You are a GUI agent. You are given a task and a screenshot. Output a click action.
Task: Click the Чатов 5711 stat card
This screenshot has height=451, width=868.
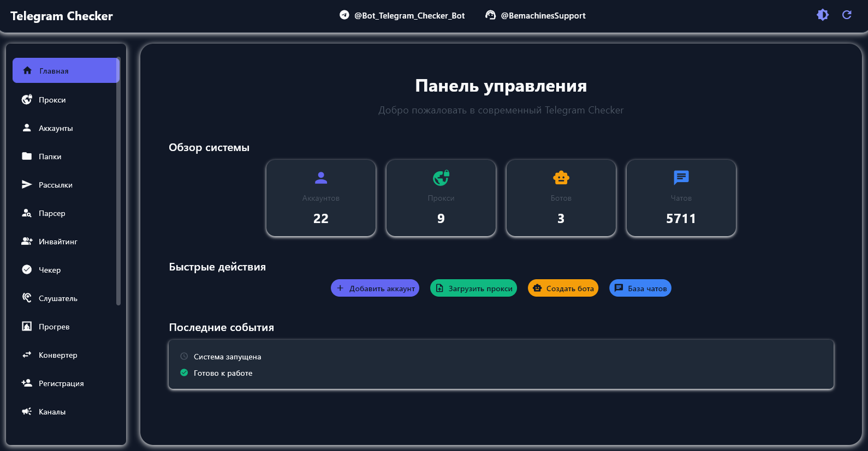681,199
